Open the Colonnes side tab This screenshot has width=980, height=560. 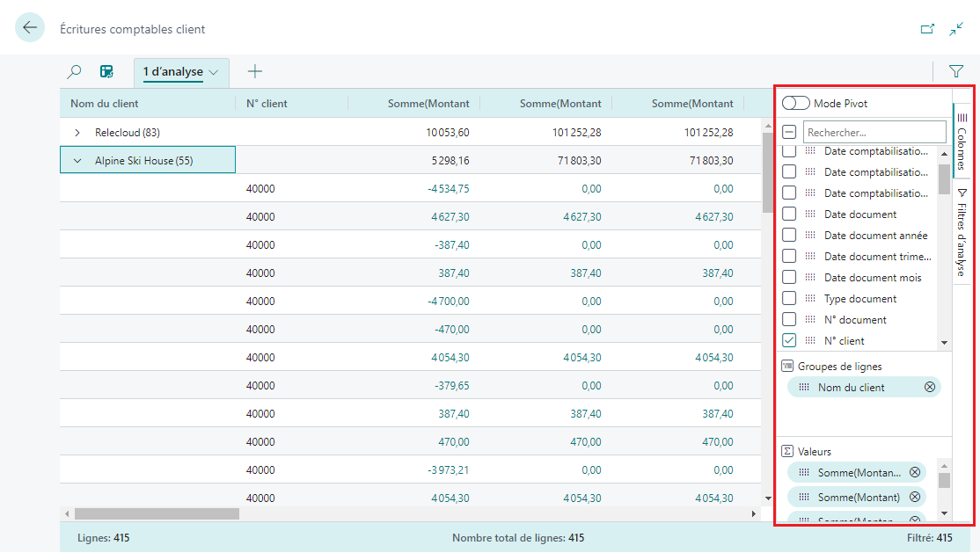(962, 142)
